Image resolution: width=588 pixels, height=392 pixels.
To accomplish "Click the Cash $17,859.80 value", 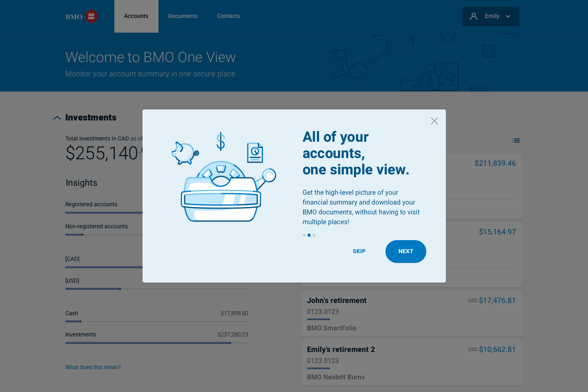I will (234, 313).
